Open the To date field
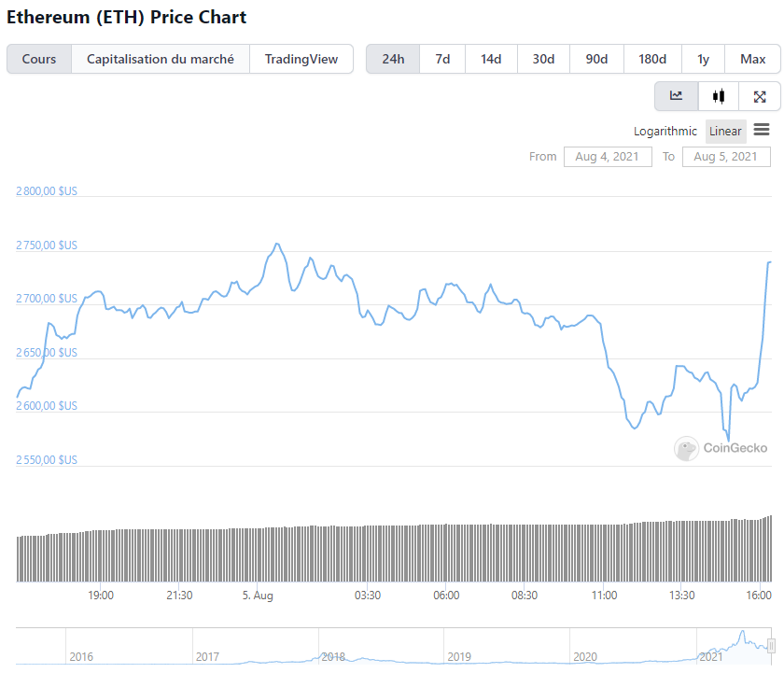This screenshot has width=784, height=687. point(726,157)
